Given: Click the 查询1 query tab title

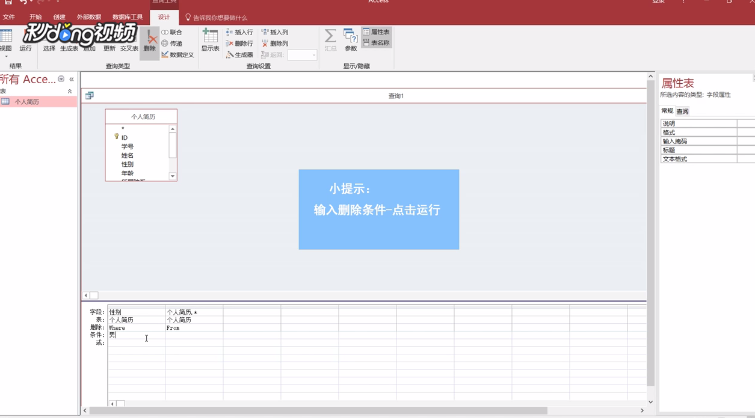Looking at the screenshot, I should tap(396, 96).
